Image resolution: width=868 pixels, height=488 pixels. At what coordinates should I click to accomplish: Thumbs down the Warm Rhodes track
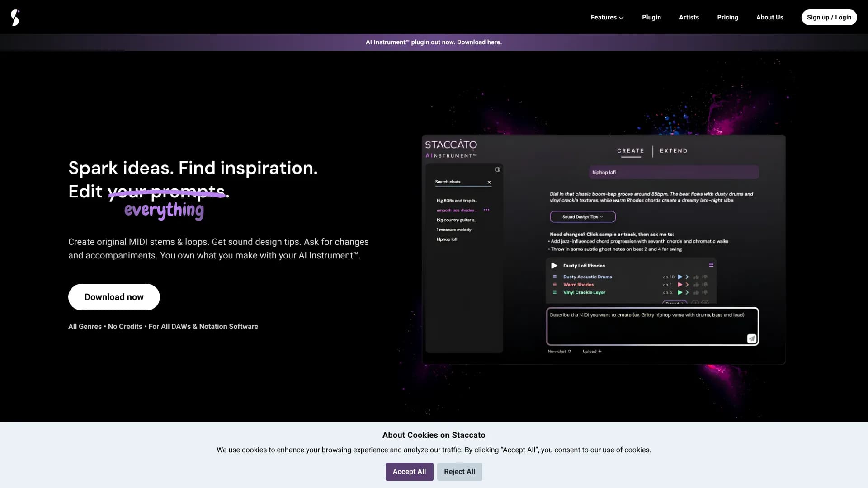704,285
